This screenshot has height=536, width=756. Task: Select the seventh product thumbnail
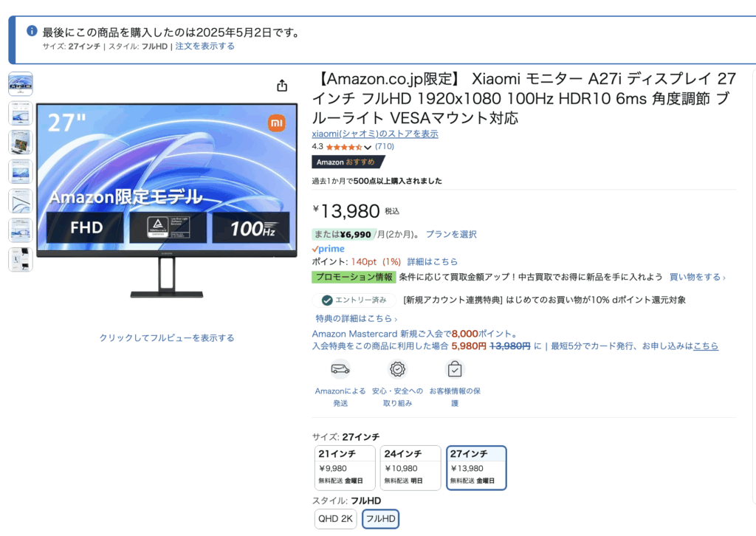click(21, 259)
